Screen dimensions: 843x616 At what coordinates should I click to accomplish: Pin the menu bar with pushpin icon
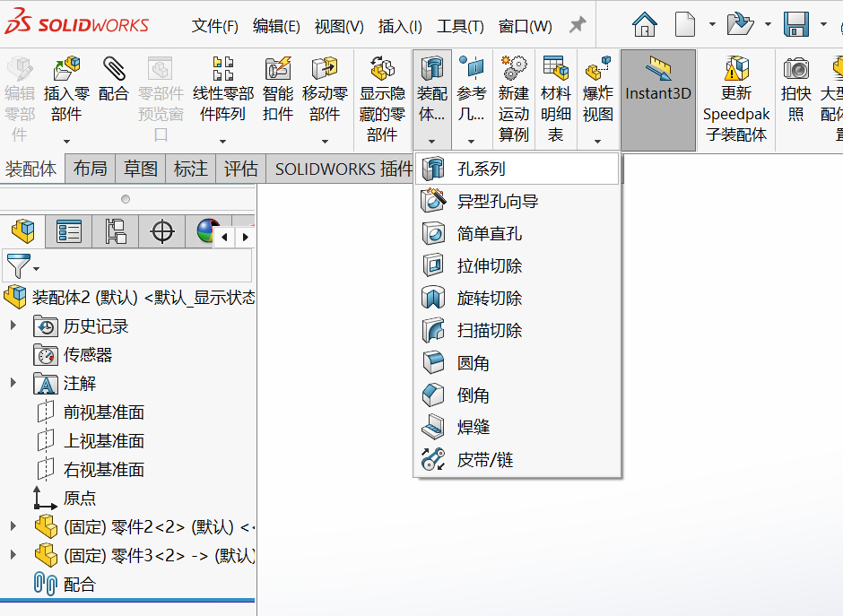[578, 25]
